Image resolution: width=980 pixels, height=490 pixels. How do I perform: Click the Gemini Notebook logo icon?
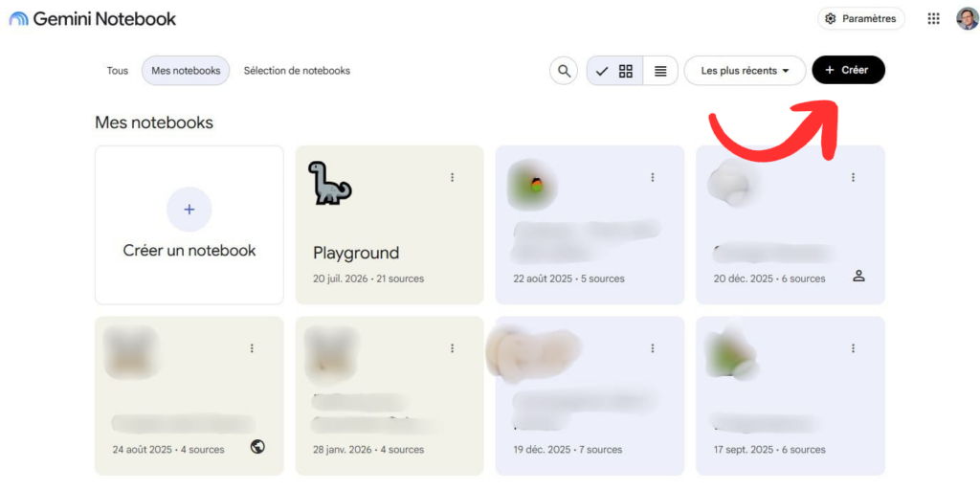pyautogui.click(x=19, y=19)
